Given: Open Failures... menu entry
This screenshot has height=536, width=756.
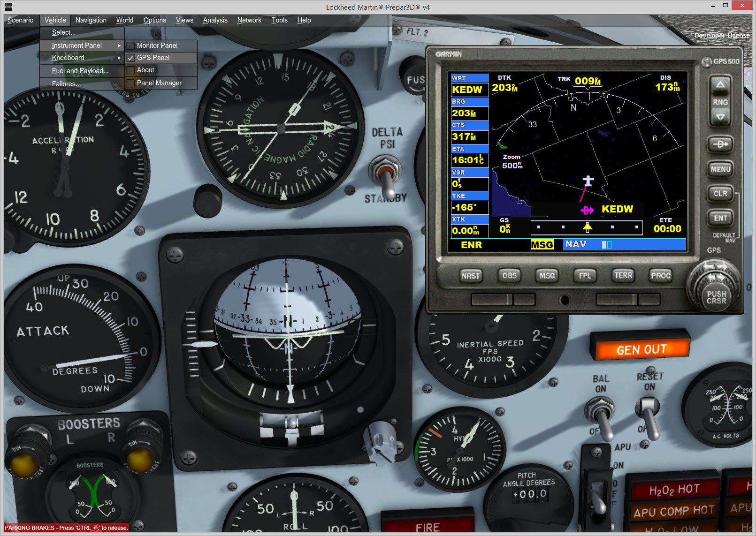Looking at the screenshot, I should [x=82, y=84].
